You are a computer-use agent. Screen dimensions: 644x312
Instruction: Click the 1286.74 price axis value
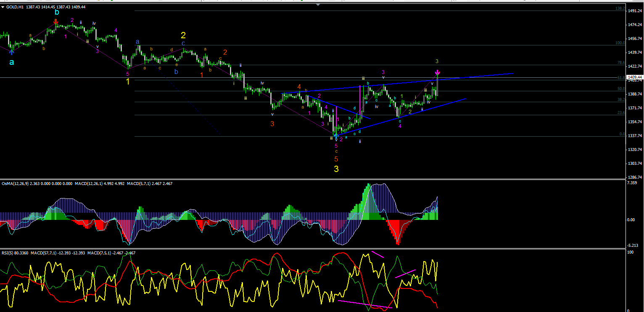tap(635, 177)
